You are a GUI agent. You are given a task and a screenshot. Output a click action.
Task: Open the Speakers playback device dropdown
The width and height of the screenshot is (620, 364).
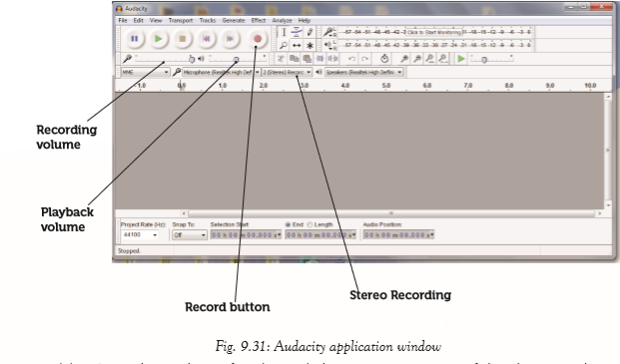point(363,72)
